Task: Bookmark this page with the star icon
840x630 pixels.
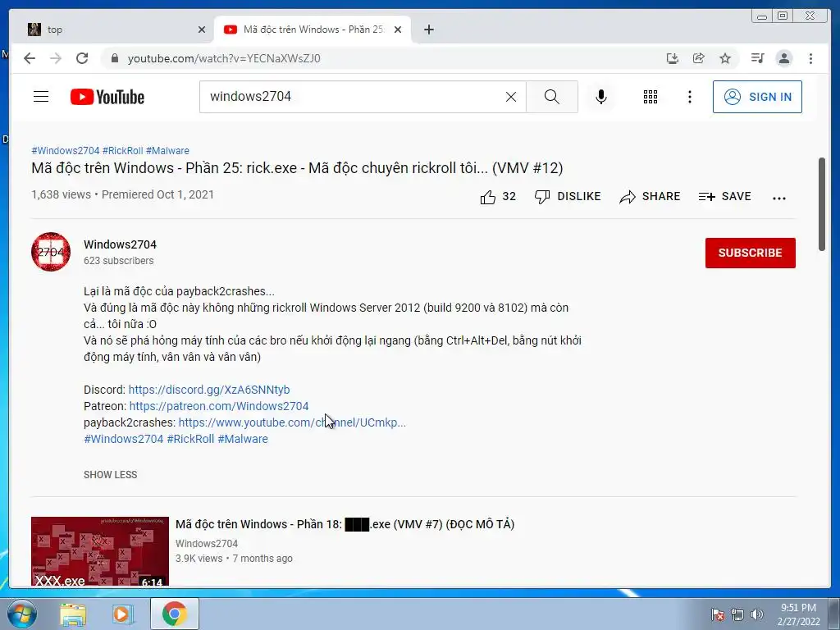Action: (725, 58)
